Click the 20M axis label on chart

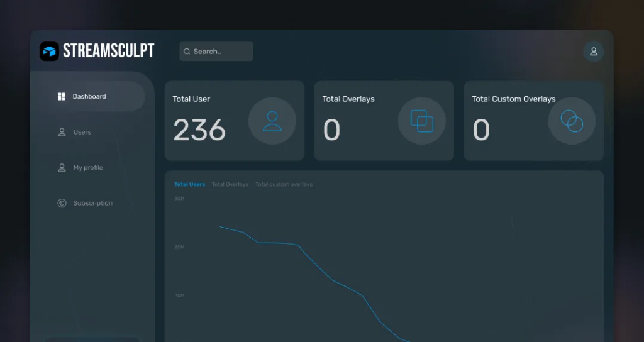tap(179, 247)
